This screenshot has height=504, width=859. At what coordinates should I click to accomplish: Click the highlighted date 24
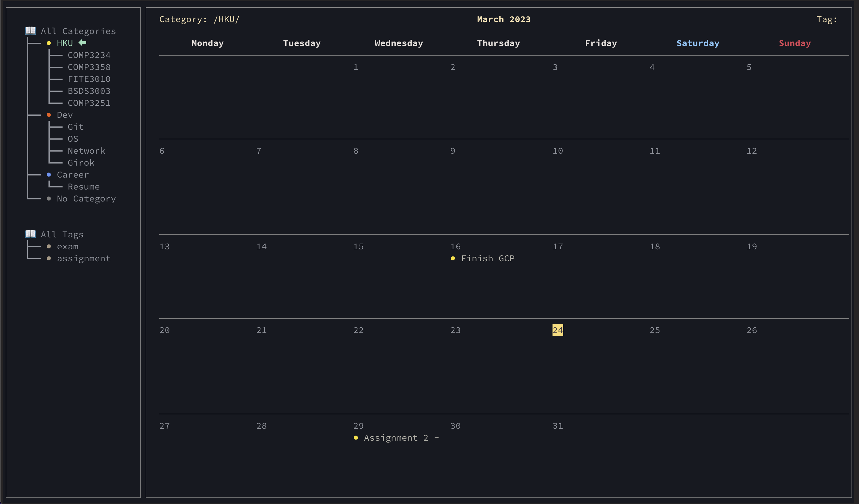click(x=558, y=330)
